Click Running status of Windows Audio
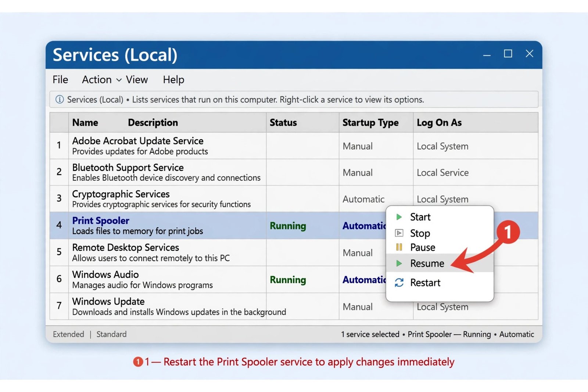The height and width of the screenshot is (392, 588). point(288,280)
